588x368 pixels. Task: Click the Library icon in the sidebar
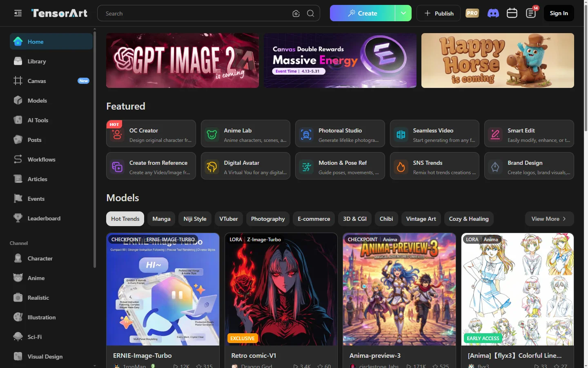click(18, 61)
